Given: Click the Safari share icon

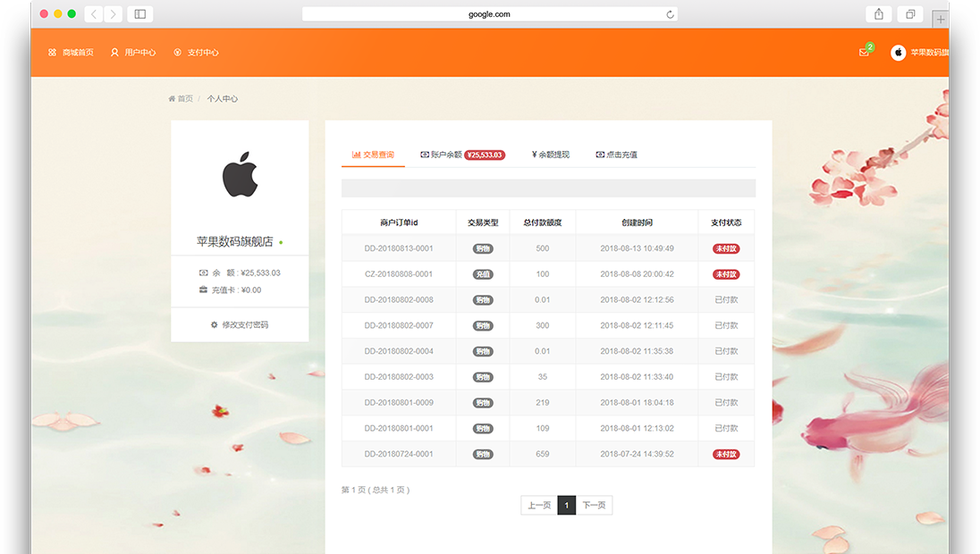Looking at the screenshot, I should (879, 14).
